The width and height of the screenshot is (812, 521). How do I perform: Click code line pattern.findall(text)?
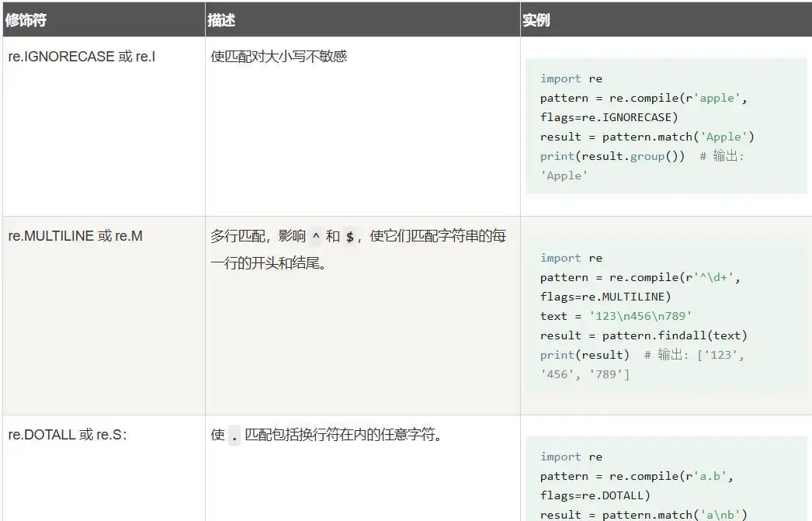[644, 335]
